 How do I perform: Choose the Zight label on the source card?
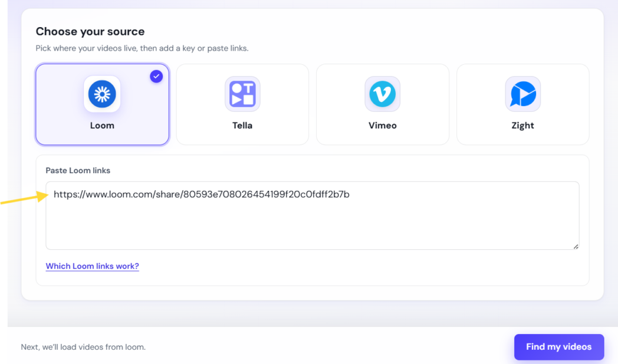pyautogui.click(x=522, y=125)
